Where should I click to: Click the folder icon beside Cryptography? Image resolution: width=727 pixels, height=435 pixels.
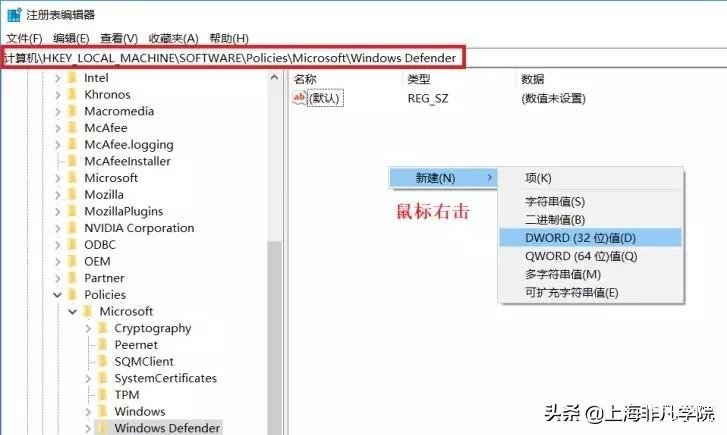pyautogui.click(x=103, y=328)
